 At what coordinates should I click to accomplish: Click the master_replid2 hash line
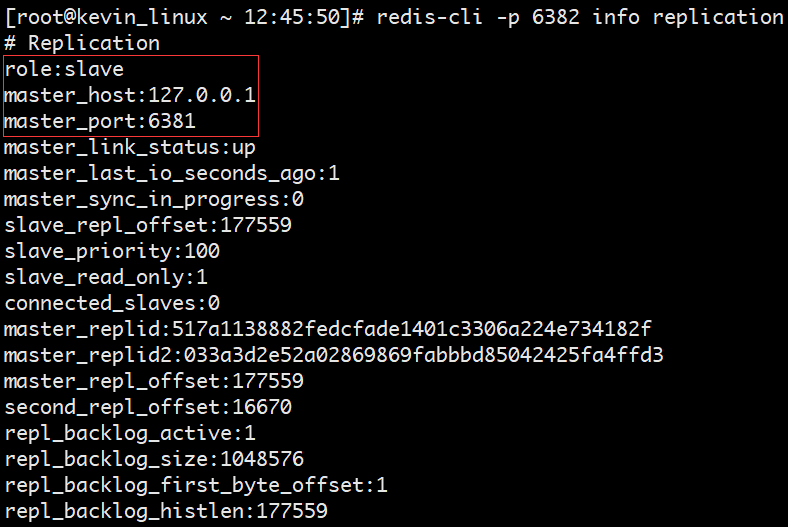tap(334, 356)
